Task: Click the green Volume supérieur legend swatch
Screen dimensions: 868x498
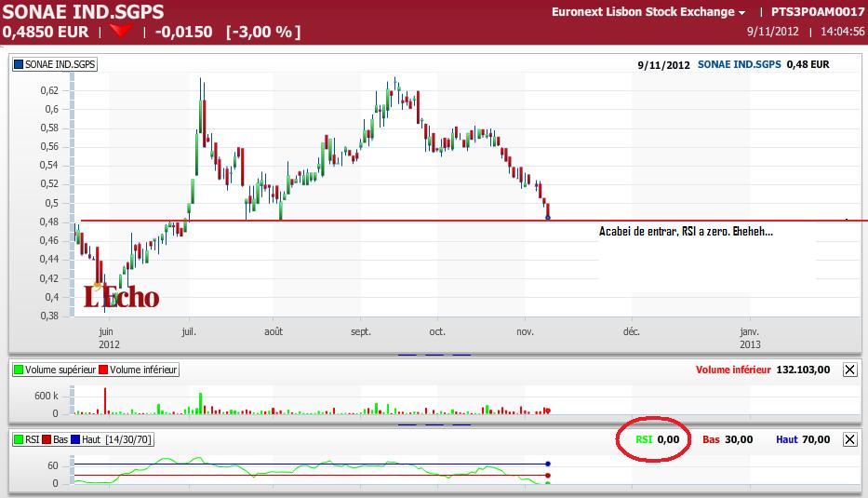Action: pyautogui.click(x=19, y=370)
